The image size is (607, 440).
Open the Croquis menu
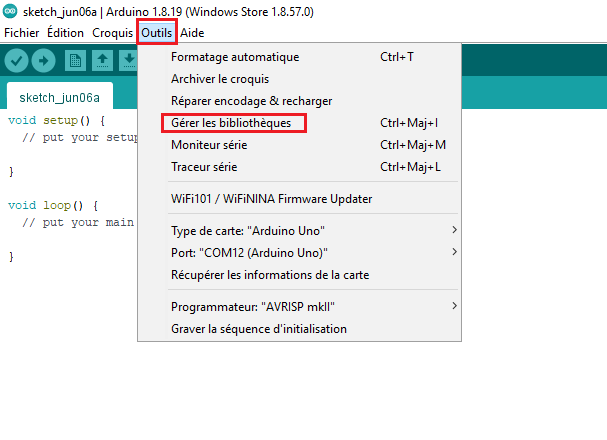(x=112, y=33)
